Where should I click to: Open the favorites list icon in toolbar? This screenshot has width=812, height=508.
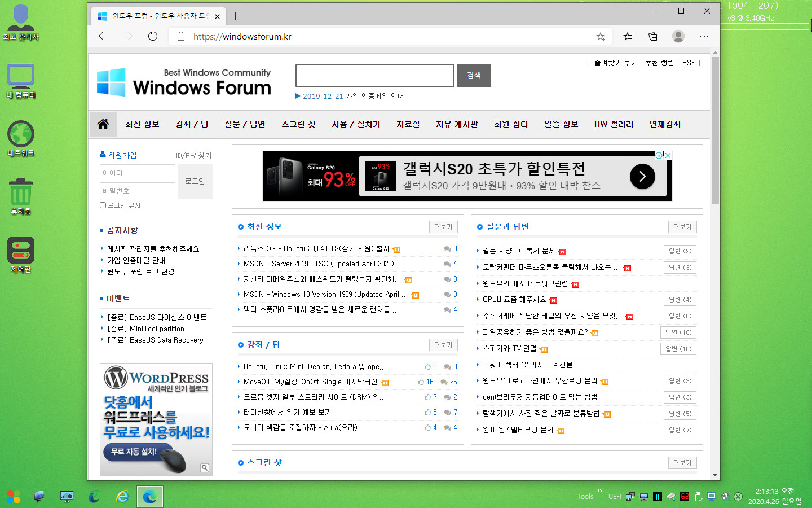628,36
